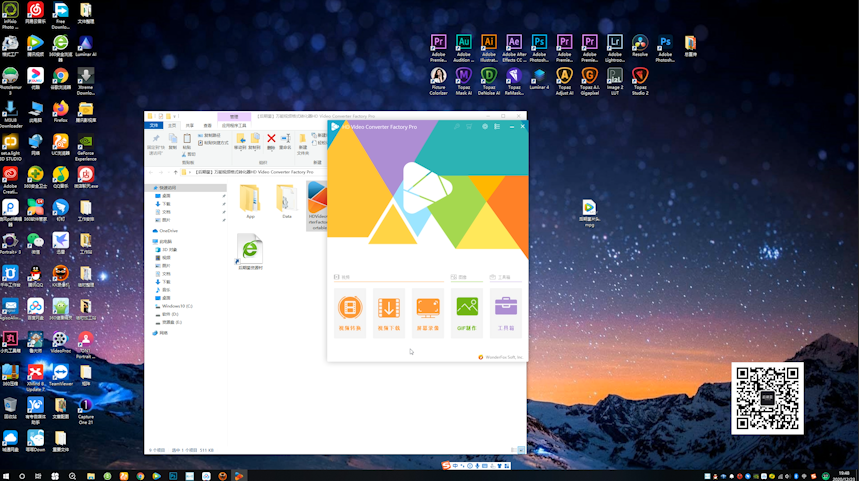Open the converter's menu list icon

(x=497, y=127)
